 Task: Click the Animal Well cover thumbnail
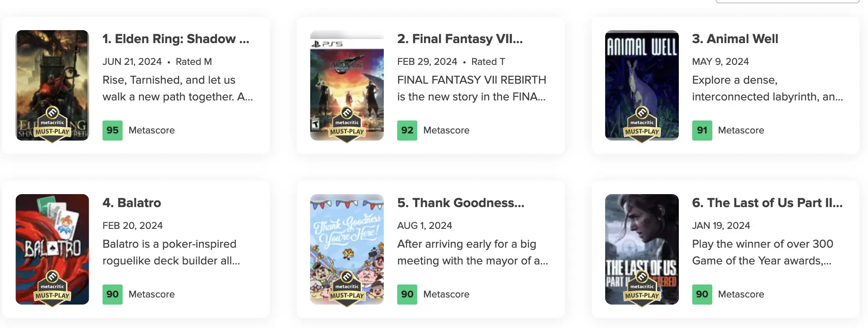tap(642, 85)
